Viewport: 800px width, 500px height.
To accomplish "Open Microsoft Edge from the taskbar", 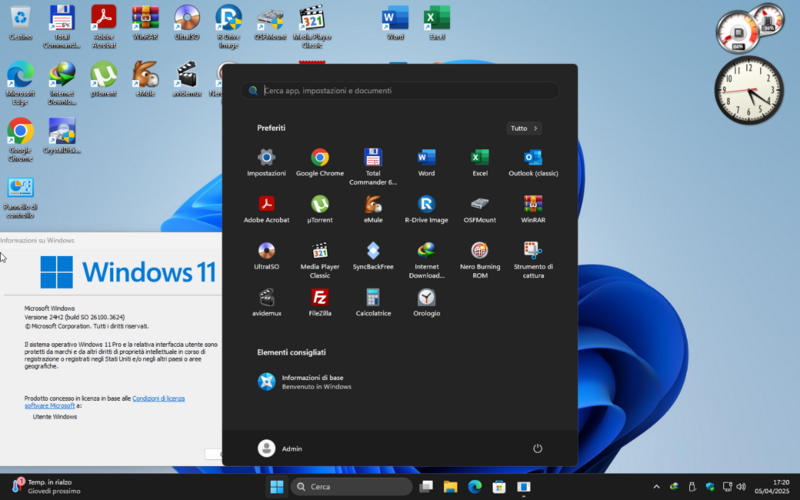I will 474,487.
